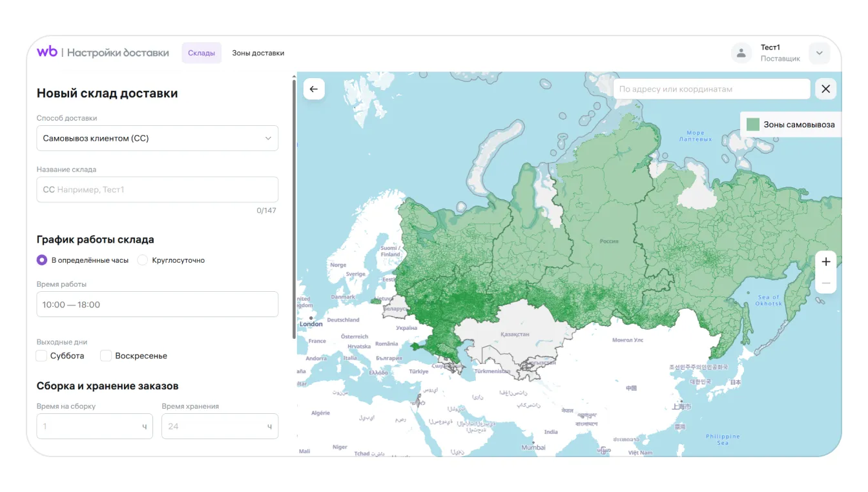
Task: Focus the Название склада input field
Action: 157,190
